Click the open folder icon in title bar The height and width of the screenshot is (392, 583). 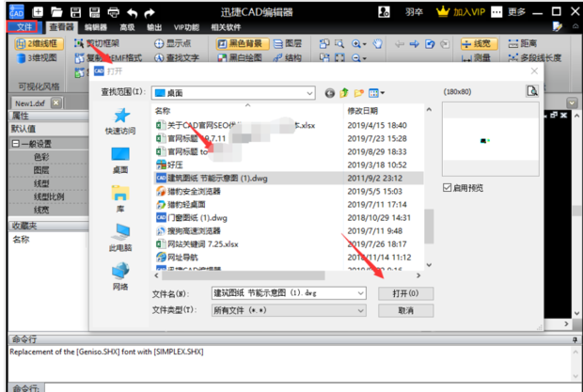coord(56,12)
